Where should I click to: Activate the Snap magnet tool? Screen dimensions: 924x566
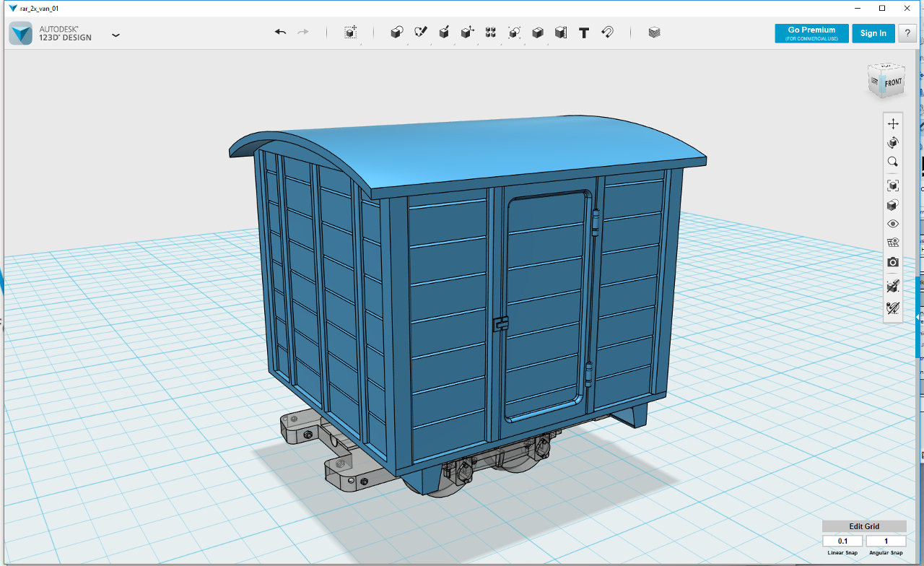(x=607, y=32)
